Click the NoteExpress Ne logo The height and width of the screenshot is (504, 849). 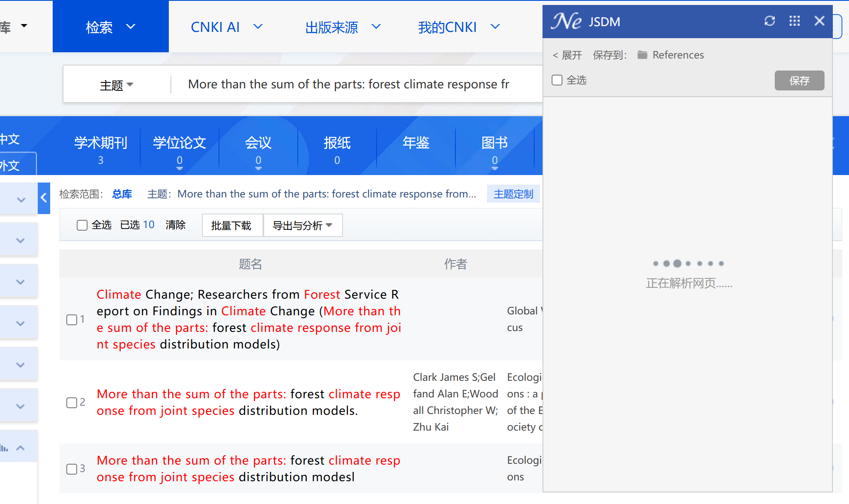pos(566,21)
